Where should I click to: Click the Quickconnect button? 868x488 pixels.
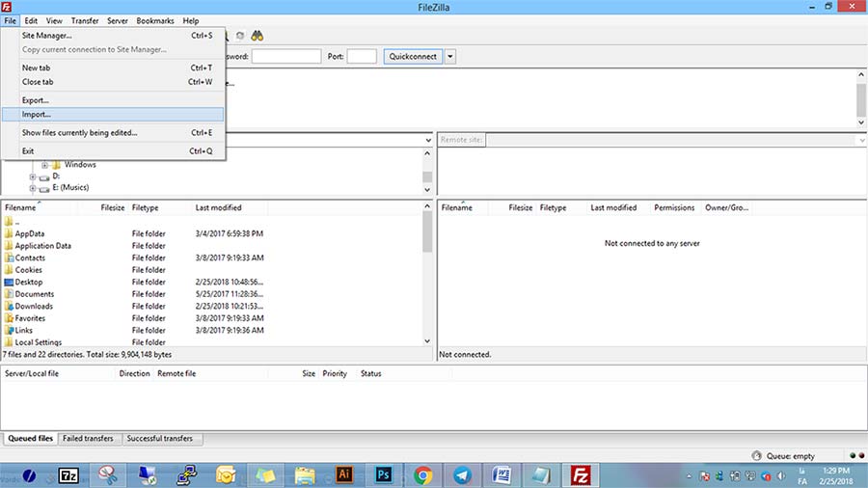tap(413, 57)
